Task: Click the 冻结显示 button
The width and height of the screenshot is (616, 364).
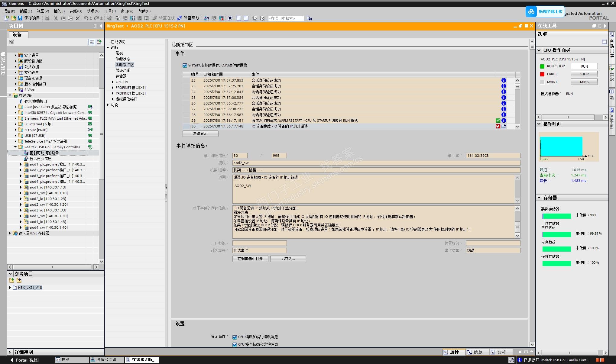Action: pos(200,134)
